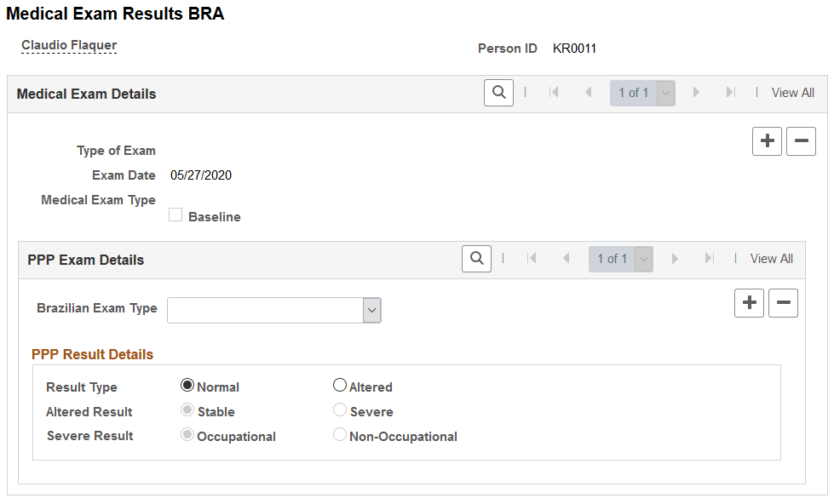Open the row selector dropdown in Medical Exam Details
The width and height of the screenshot is (834, 504).
(x=666, y=92)
